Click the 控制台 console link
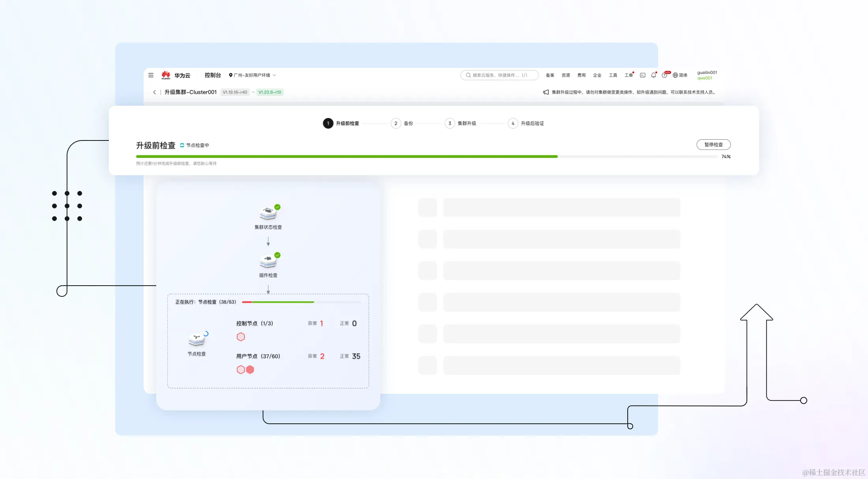The image size is (868, 479). [x=213, y=75]
